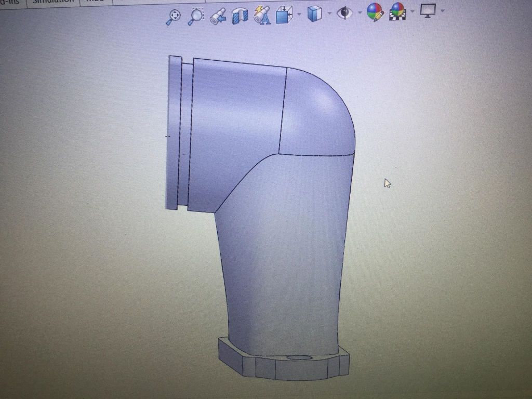Switch to the Simulation tab

pos(52,2)
